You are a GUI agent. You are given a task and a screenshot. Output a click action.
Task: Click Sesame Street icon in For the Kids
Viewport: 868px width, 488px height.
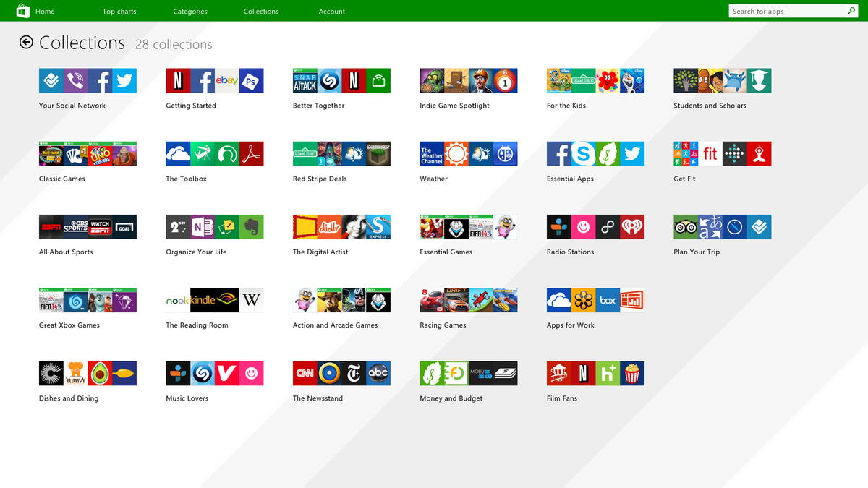[x=583, y=81]
